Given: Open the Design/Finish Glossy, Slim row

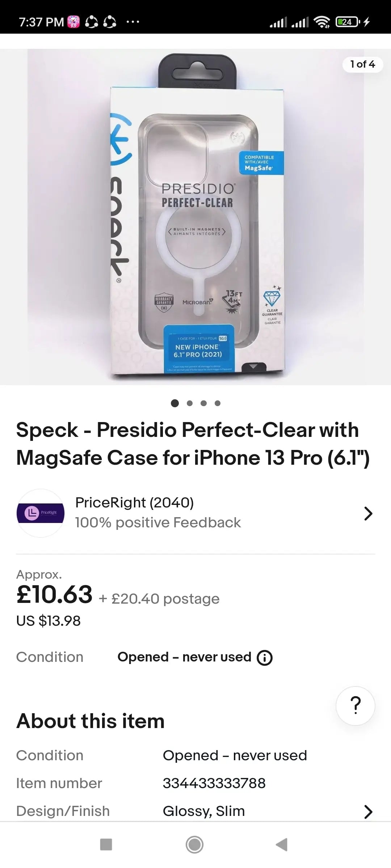Looking at the screenshot, I should (204, 811).
